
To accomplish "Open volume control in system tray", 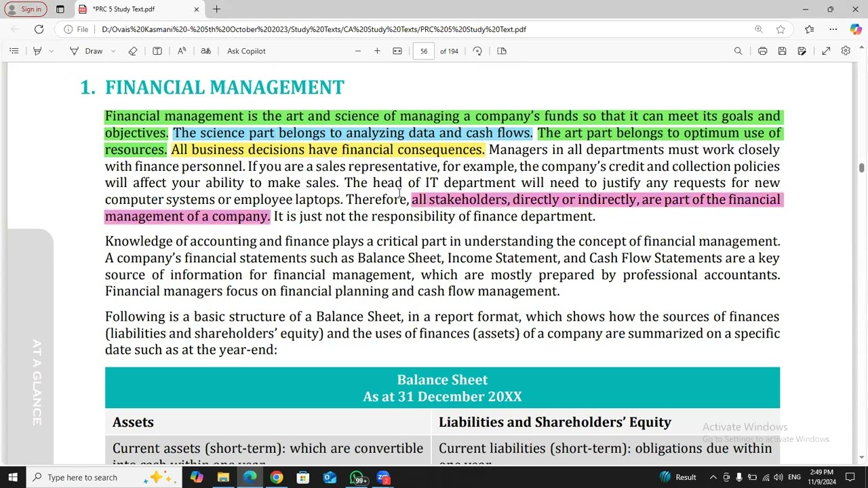I will 778,477.
